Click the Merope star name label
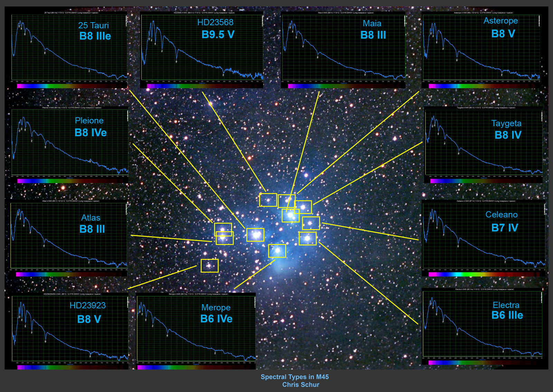553x392 pixels. [x=216, y=308]
